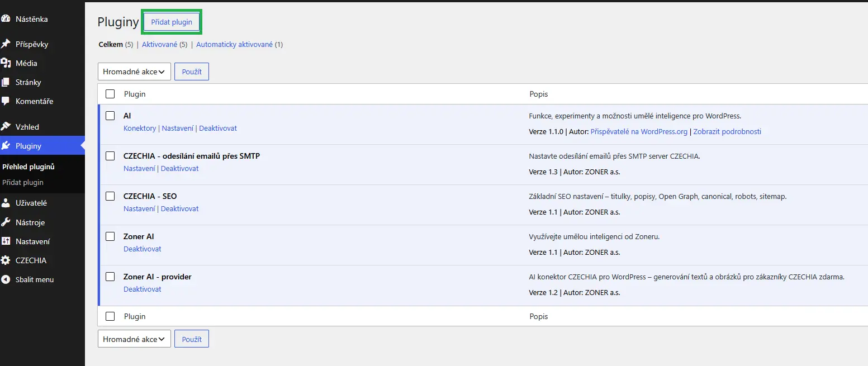Click the Sbalit menu arrow icon
Viewport: 868px width, 366px height.
click(6, 279)
